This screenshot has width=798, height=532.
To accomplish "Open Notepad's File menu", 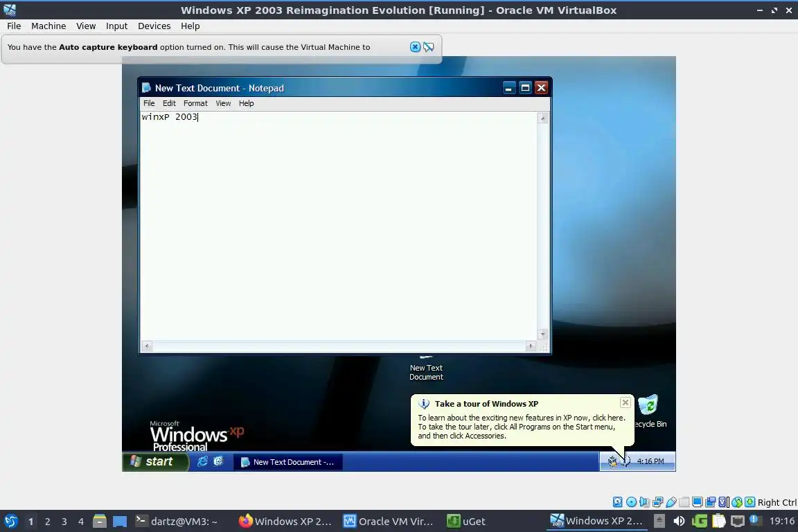I will [149, 103].
